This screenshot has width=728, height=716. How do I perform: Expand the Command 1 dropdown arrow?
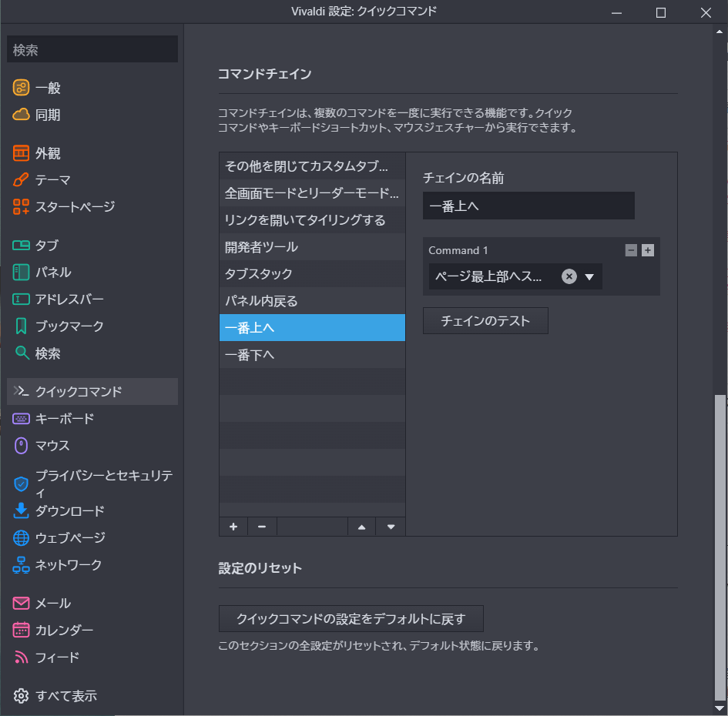[589, 277]
